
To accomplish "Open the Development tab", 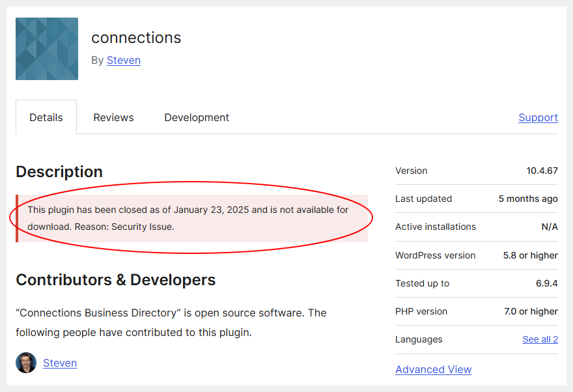I will tap(197, 117).
